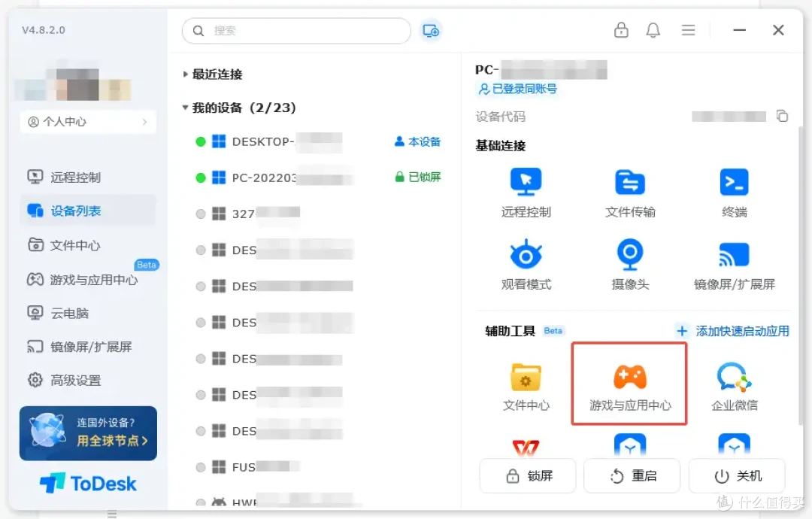The height and width of the screenshot is (519, 812).
Task: Click the 设备代码 label
Action: [x=500, y=117]
